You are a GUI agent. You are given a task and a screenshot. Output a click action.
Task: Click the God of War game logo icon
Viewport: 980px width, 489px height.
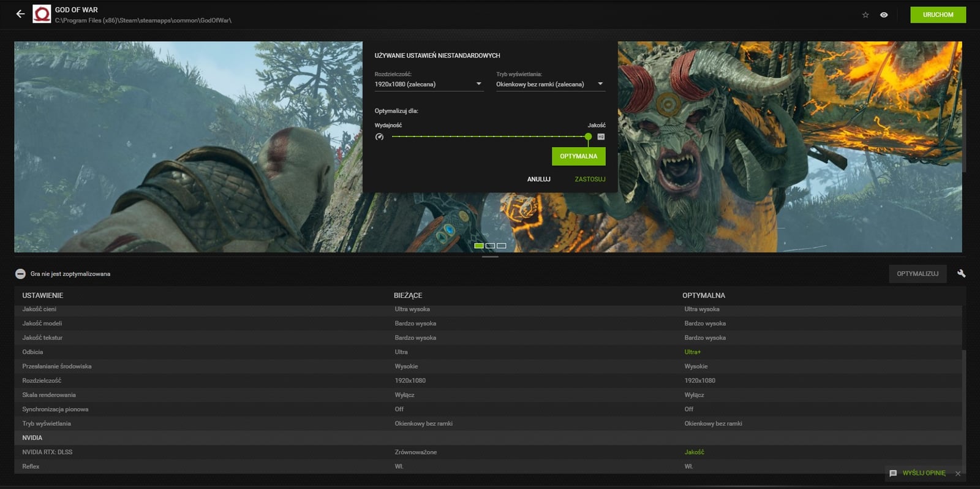point(42,14)
